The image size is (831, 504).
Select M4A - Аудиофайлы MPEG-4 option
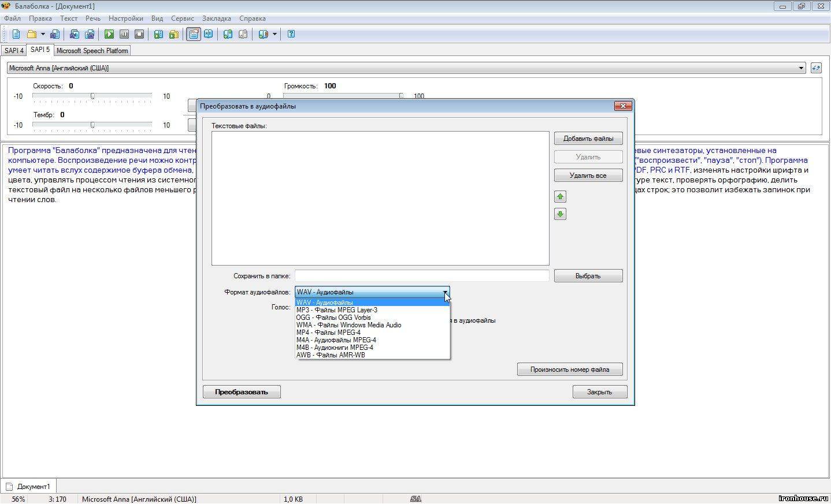pyautogui.click(x=372, y=340)
